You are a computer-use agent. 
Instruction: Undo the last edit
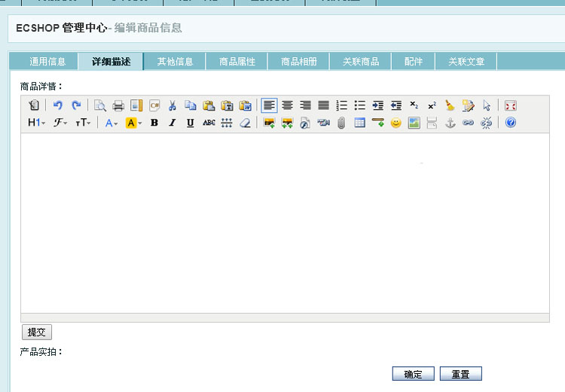pyautogui.click(x=58, y=105)
